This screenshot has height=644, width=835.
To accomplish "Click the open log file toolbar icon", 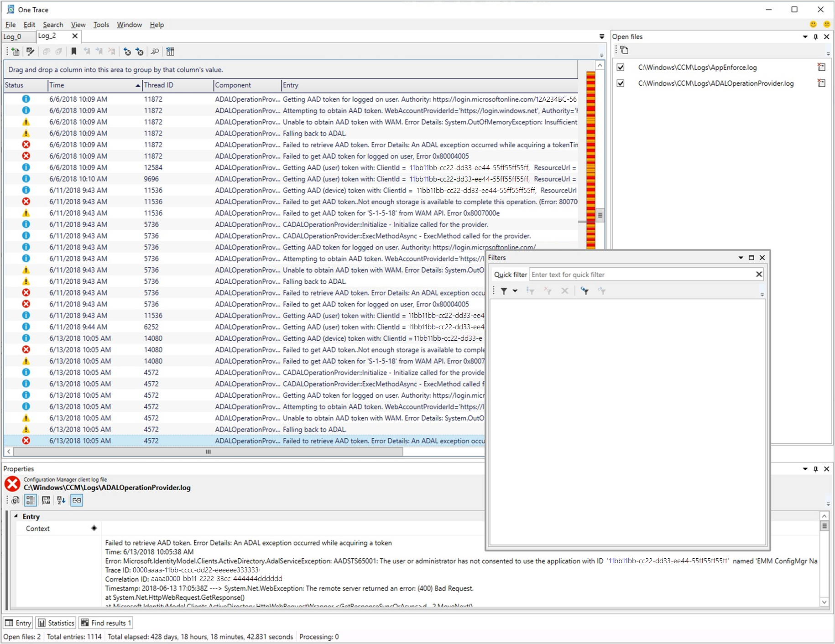I will [16, 52].
